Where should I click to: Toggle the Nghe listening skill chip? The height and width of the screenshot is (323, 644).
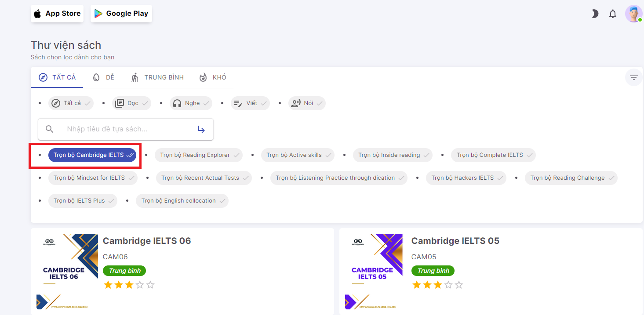(x=191, y=103)
